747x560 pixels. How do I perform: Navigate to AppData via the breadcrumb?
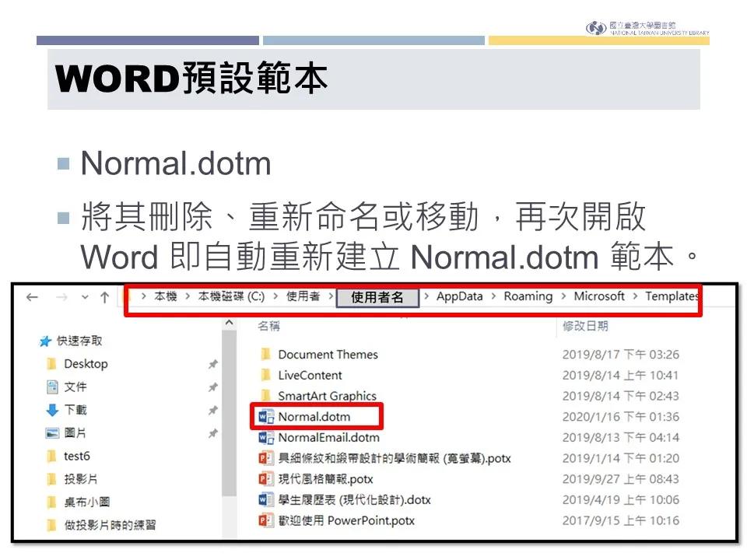[461, 296]
